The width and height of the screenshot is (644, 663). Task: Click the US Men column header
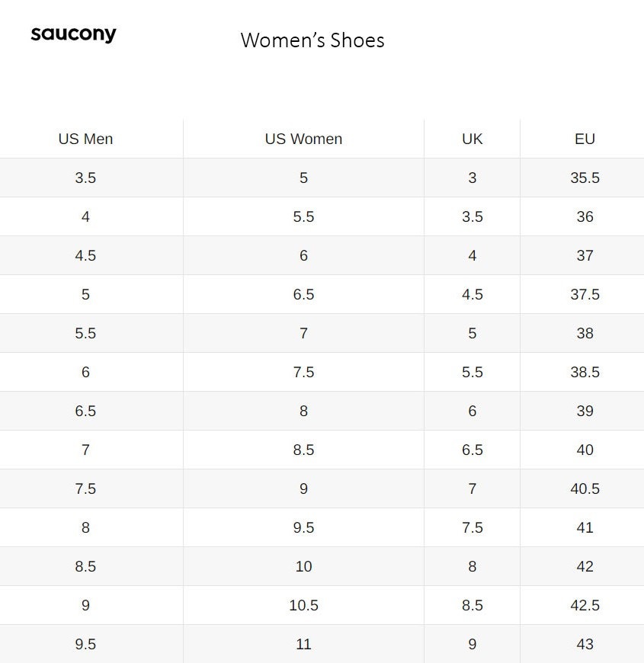85,139
